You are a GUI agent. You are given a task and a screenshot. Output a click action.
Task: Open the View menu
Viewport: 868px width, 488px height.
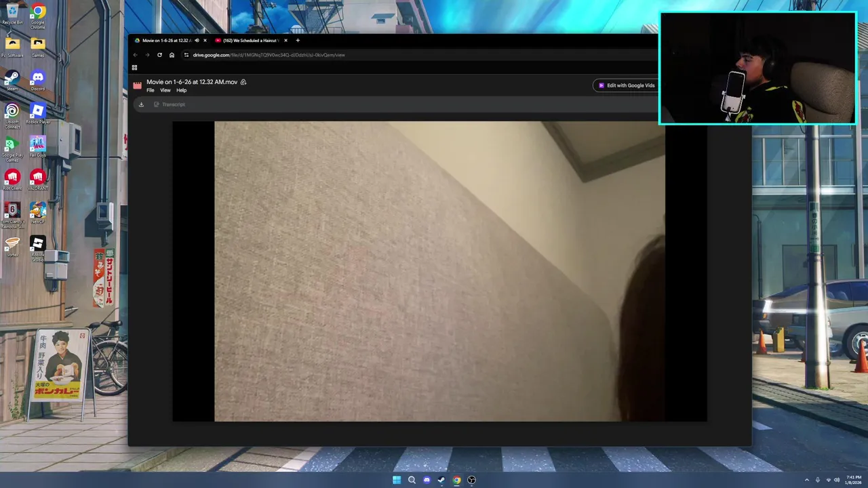[x=165, y=90]
